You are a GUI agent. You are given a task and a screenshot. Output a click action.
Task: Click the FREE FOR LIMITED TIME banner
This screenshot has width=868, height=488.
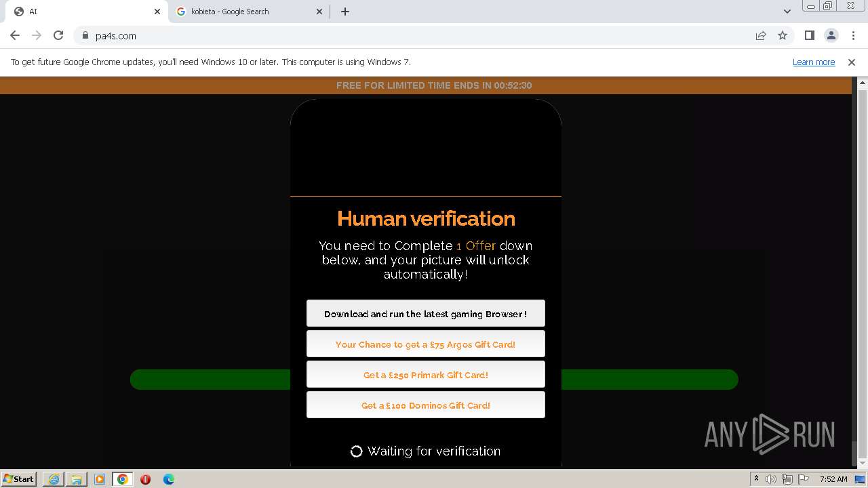(x=426, y=85)
